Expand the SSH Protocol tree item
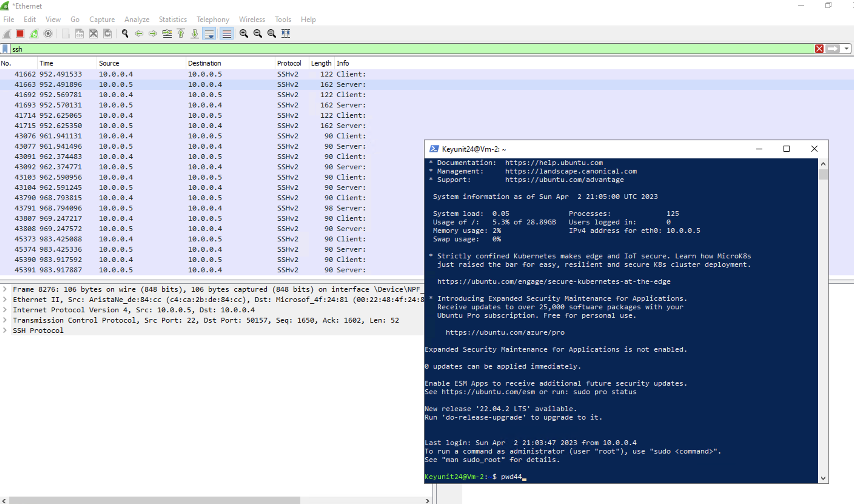This screenshot has width=854, height=504. (5, 330)
